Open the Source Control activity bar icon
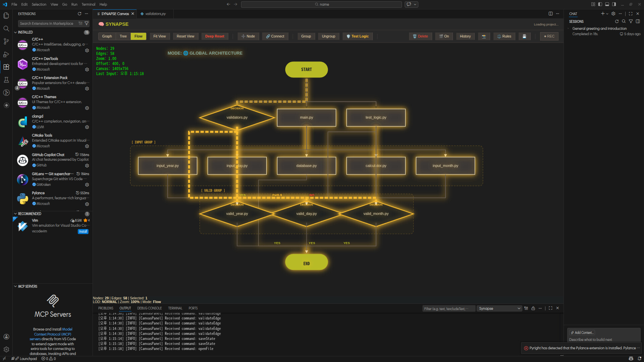The height and width of the screenshot is (362, 644). click(x=6, y=41)
